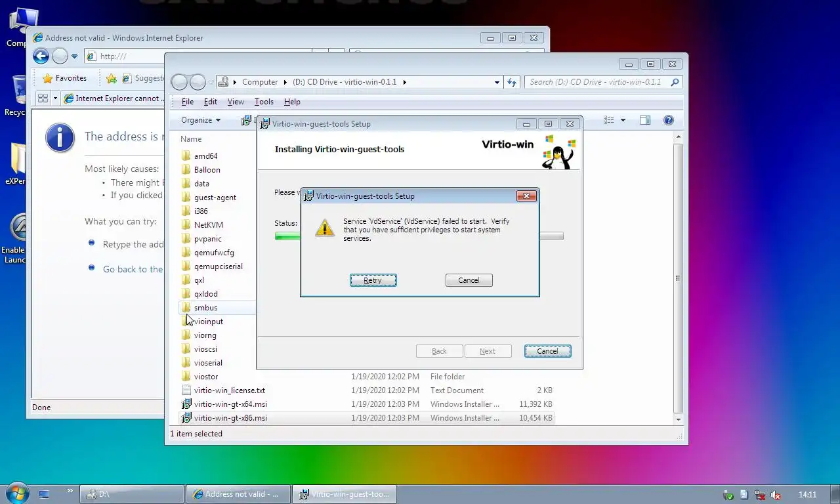Screen dimensions: 840x504
Task: Open the File menu in Explorer
Action: point(188,102)
